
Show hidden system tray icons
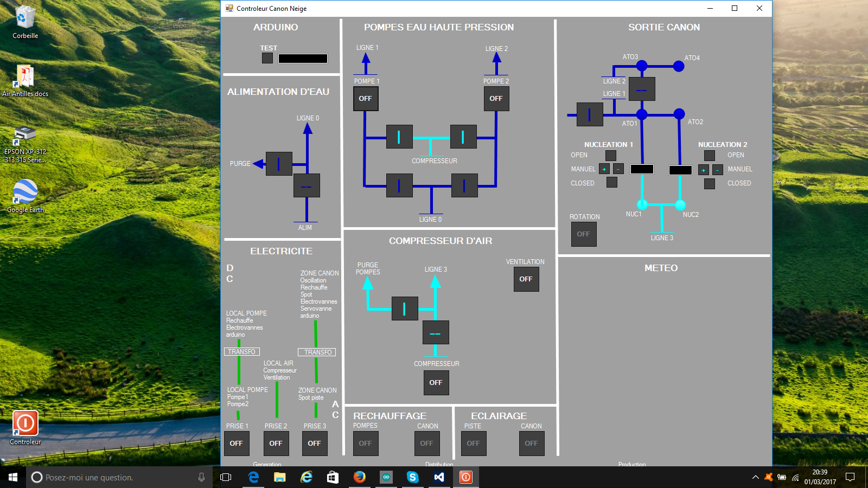coord(755,477)
